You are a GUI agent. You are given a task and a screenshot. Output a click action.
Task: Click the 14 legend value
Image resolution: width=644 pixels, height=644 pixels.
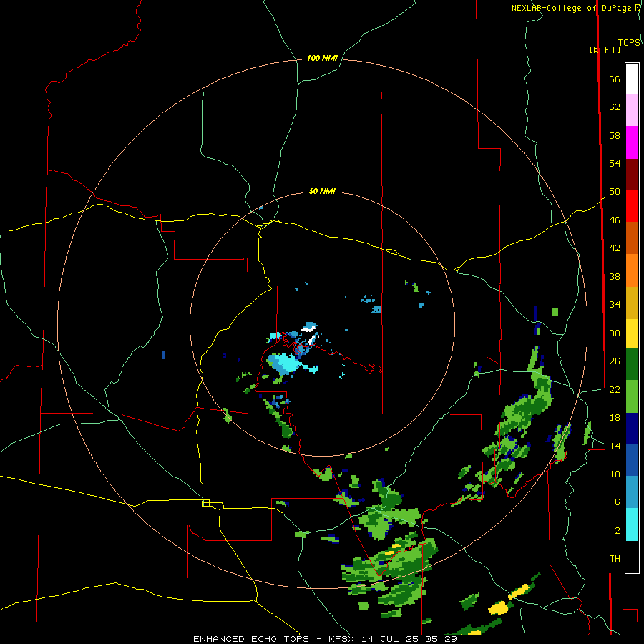click(615, 446)
